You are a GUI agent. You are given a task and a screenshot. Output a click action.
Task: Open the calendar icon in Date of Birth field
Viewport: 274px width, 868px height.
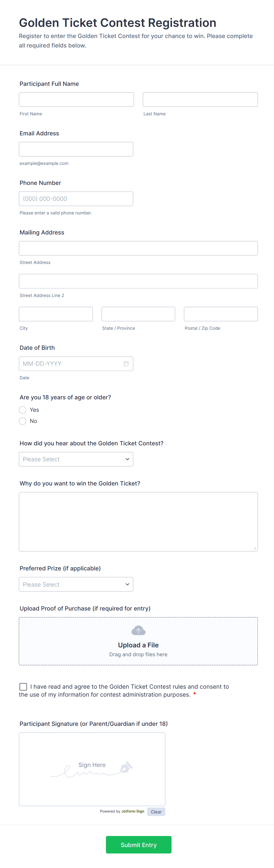[126, 364]
